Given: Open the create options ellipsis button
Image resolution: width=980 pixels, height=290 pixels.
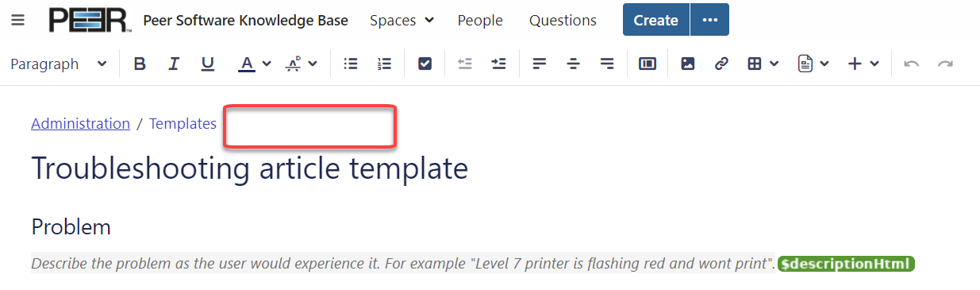Looking at the screenshot, I should pos(709,20).
